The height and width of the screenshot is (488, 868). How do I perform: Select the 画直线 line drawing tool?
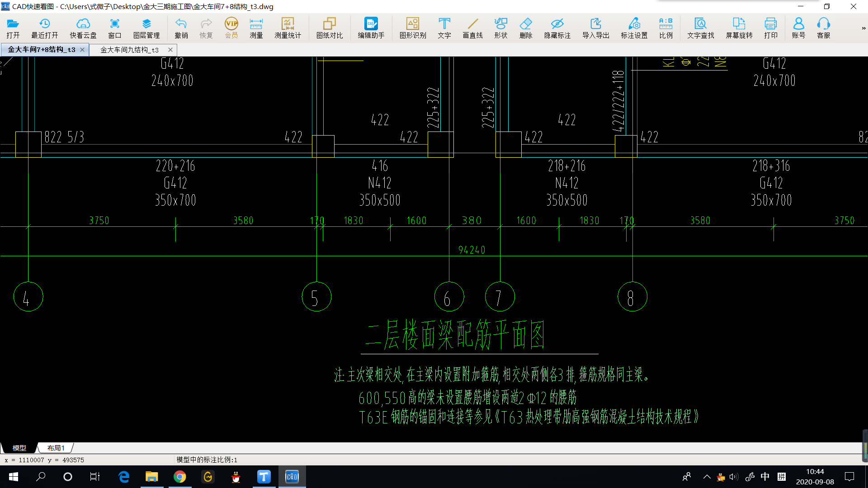click(x=472, y=27)
